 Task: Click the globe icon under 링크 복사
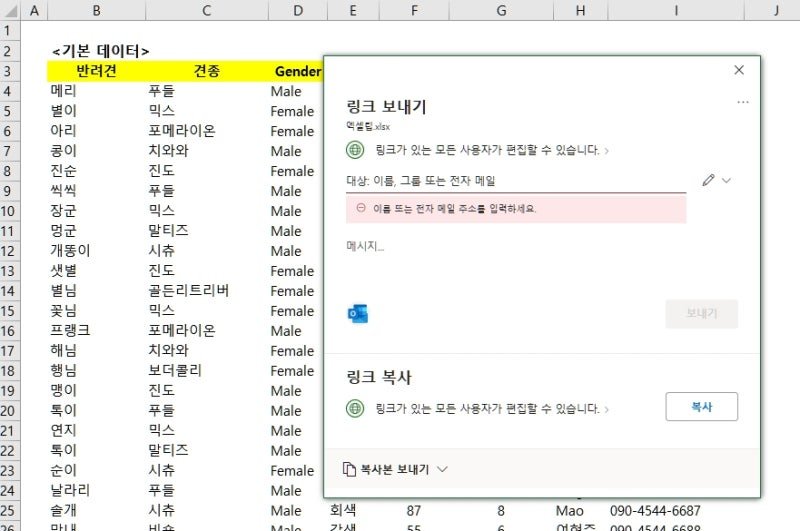point(355,408)
